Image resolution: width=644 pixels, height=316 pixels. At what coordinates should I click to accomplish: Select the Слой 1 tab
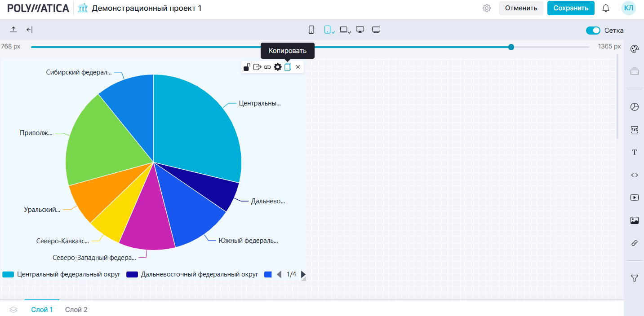pyautogui.click(x=42, y=310)
